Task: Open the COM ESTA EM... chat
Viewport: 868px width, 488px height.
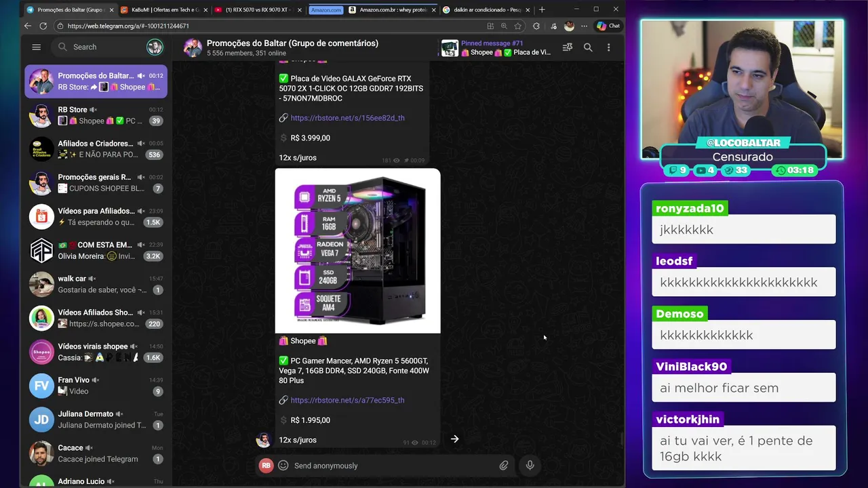Action: point(96,251)
